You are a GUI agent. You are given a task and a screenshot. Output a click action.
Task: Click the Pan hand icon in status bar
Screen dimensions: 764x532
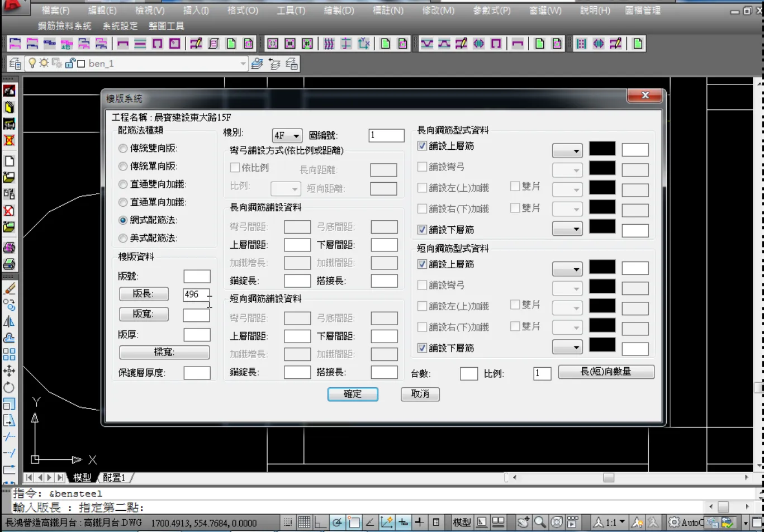pyautogui.click(x=524, y=522)
